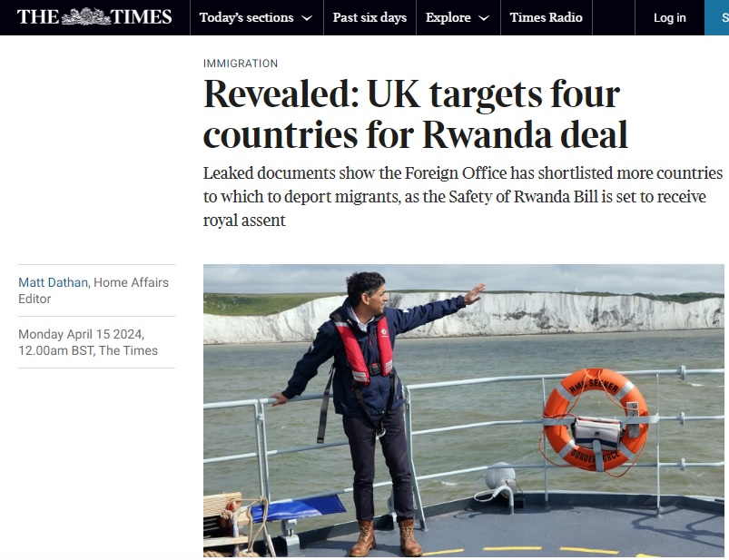The image size is (729, 560).
Task: Go to Times Radio
Action: pos(547,17)
